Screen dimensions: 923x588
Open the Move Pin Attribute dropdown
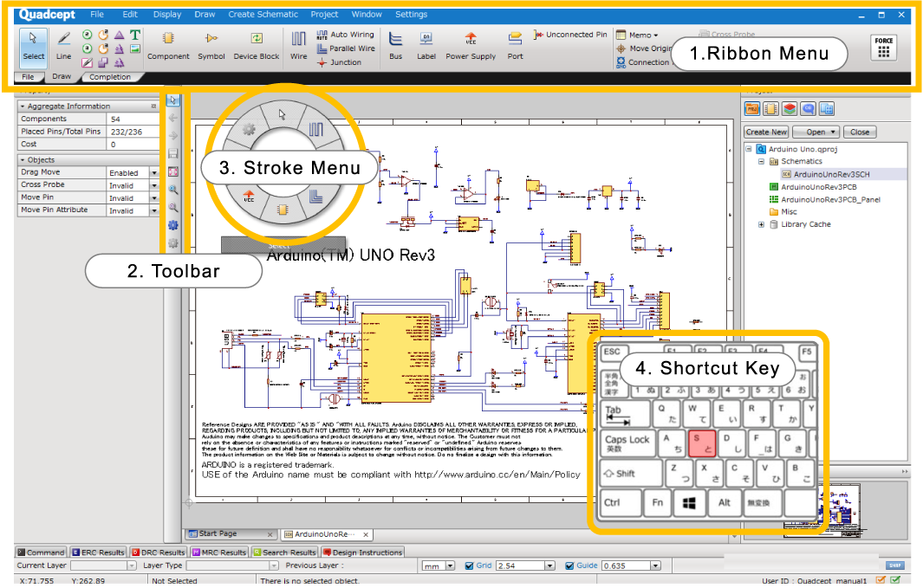pos(154,210)
